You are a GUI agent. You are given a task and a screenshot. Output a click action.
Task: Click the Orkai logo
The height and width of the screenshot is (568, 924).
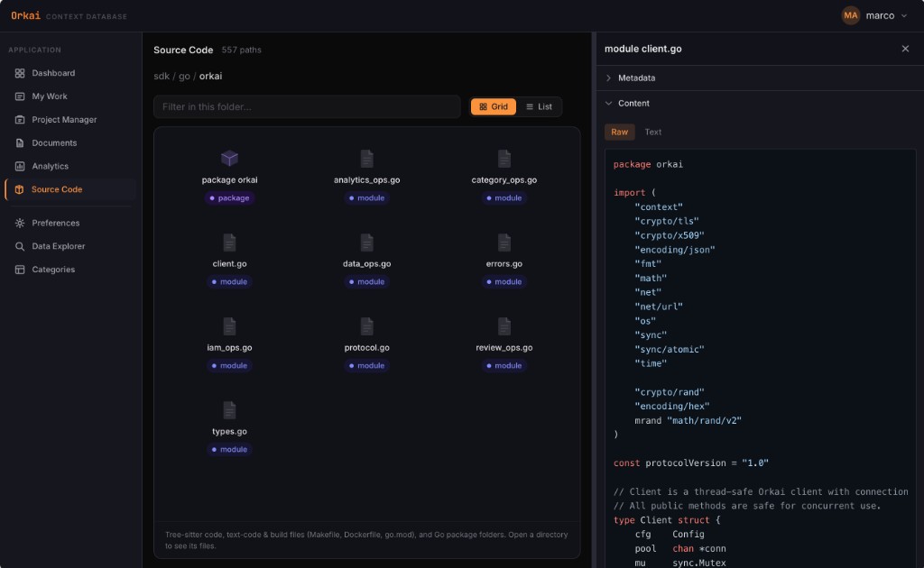pos(25,16)
